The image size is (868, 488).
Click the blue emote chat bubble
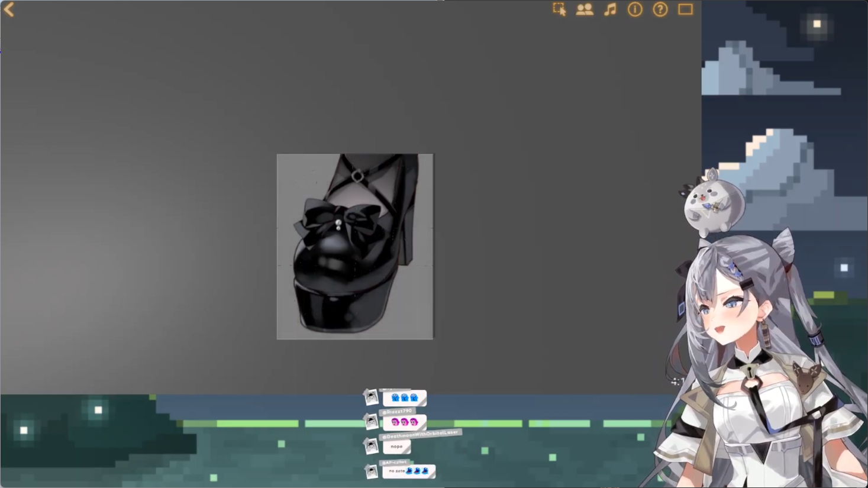point(405,398)
